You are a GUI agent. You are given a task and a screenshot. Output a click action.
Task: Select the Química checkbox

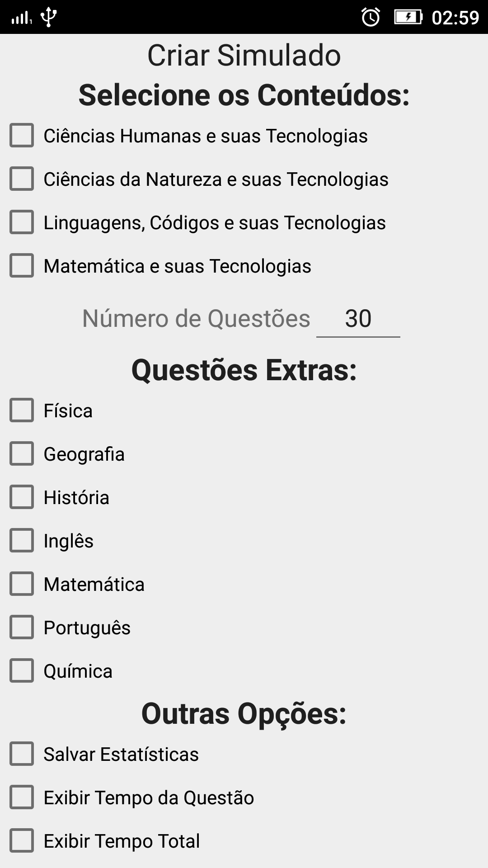click(22, 670)
